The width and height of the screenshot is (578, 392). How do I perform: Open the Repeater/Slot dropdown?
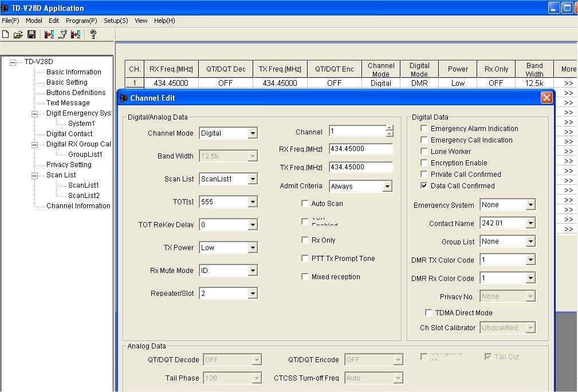coord(253,293)
